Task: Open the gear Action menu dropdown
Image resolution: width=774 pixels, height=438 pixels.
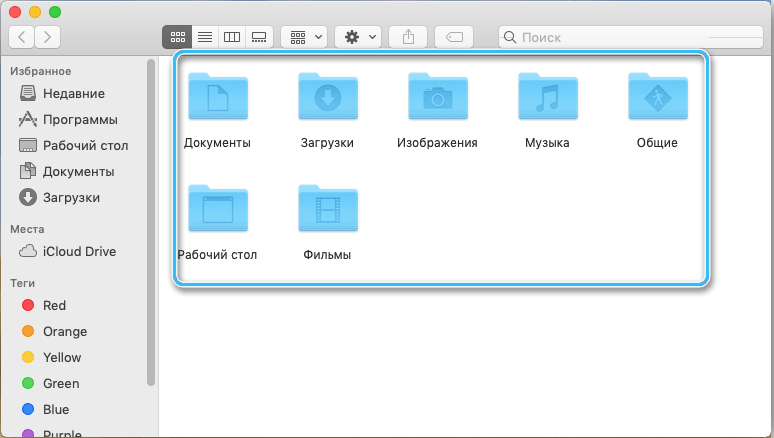Action: (359, 37)
